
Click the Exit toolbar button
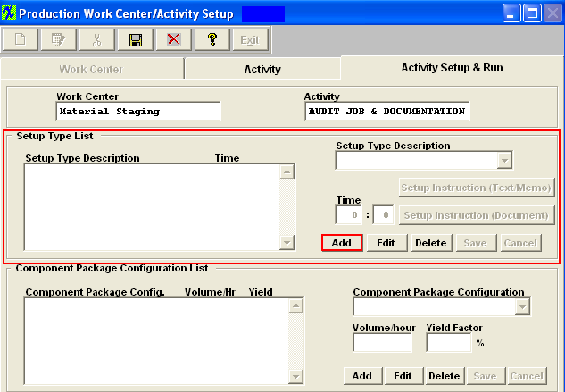(x=250, y=39)
